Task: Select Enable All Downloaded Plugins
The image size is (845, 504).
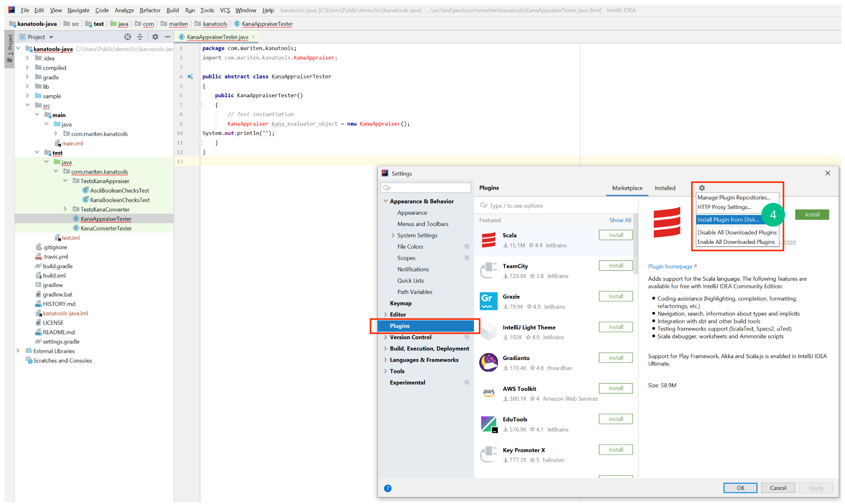Action: [736, 242]
